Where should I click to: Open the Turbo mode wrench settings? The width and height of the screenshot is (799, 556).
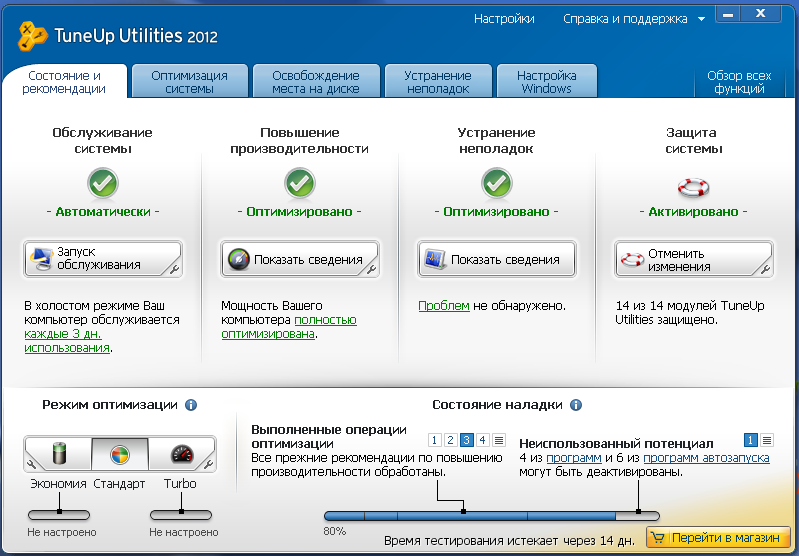click(208, 463)
